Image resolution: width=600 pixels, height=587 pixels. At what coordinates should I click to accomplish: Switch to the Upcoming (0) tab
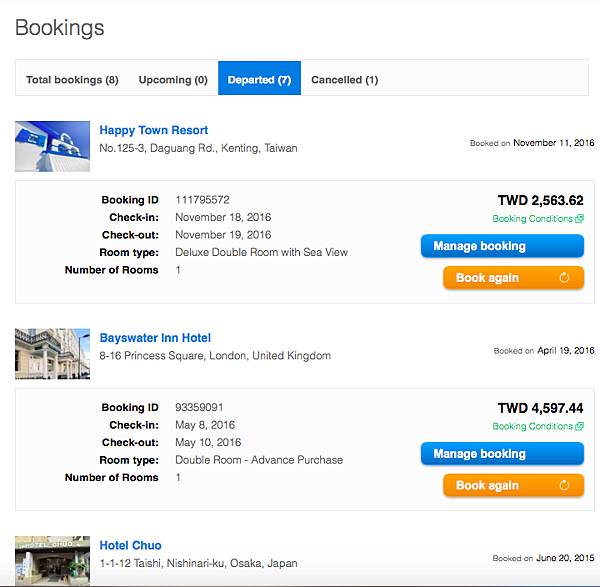pyautogui.click(x=173, y=80)
